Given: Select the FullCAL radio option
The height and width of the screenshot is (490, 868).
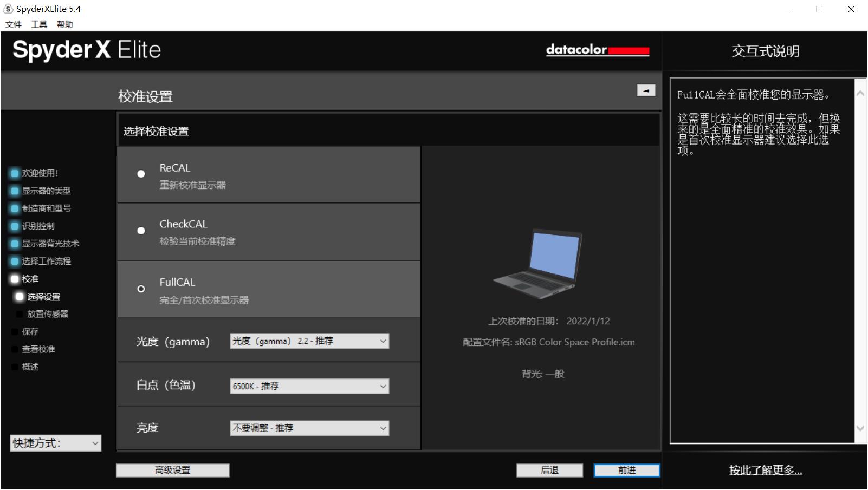Looking at the screenshot, I should click(141, 289).
